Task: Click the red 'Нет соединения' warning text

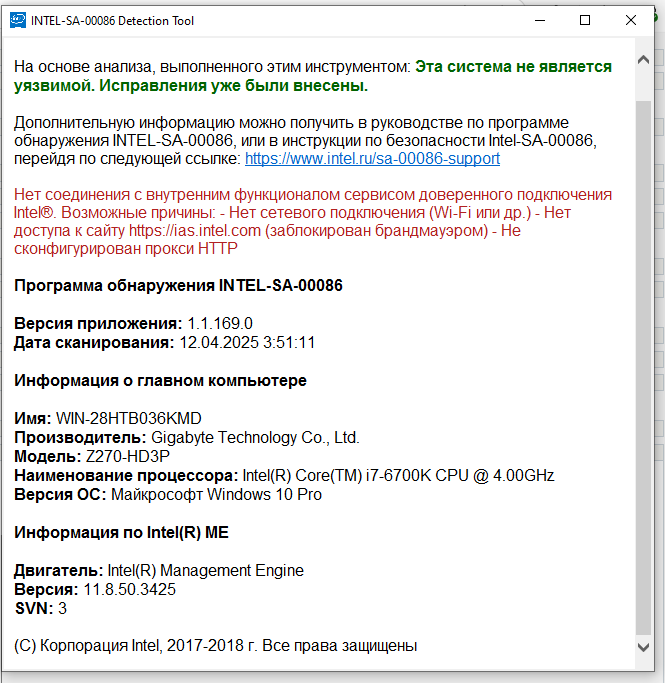Action: 313,221
